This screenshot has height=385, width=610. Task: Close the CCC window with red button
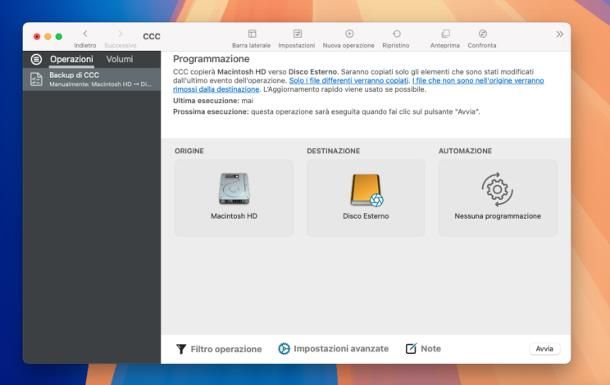click(x=37, y=37)
